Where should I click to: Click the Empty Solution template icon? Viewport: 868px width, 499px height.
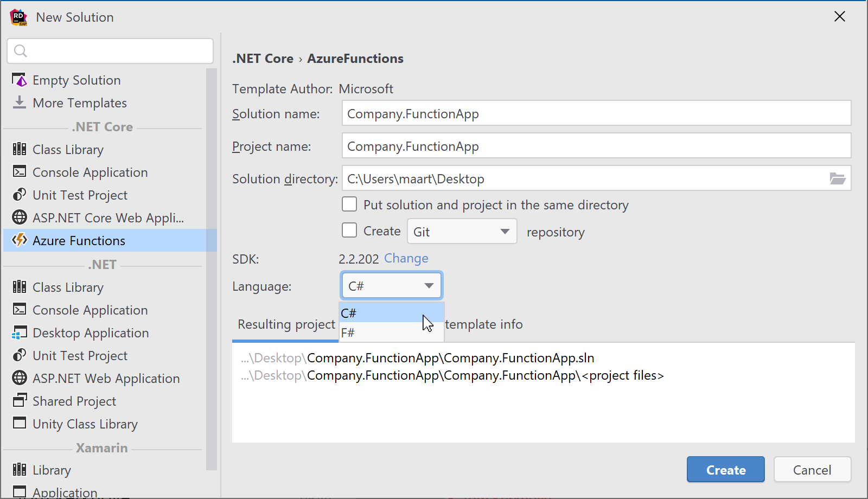click(20, 80)
